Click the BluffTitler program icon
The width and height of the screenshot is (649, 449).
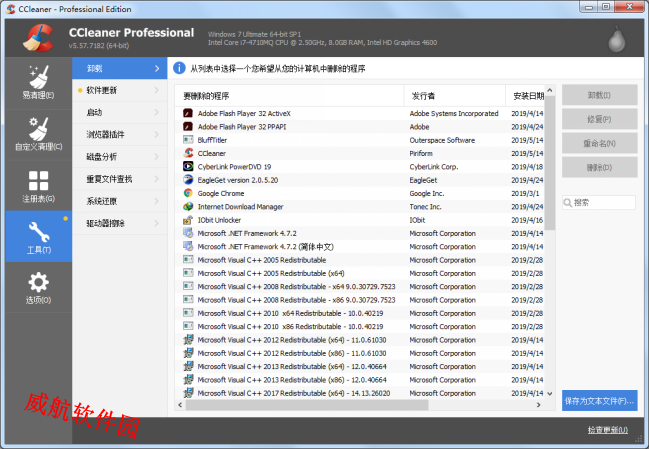[x=188, y=139]
